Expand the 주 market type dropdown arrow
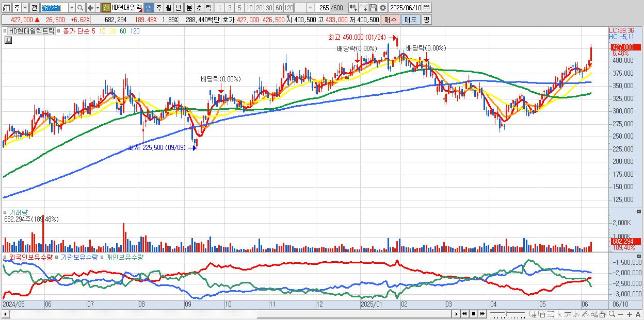Viewport: 644px width, 320px height. [x=25, y=8]
